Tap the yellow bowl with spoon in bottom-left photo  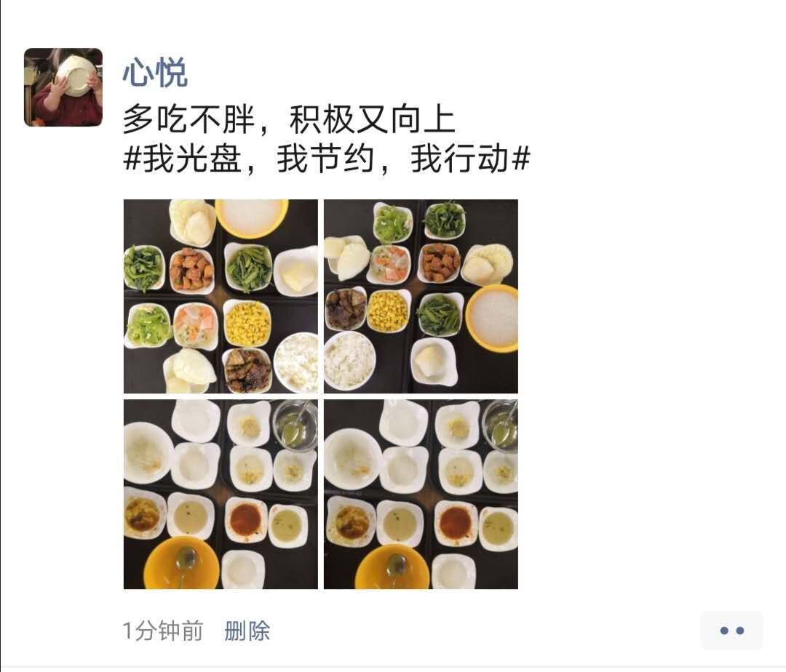(x=181, y=563)
